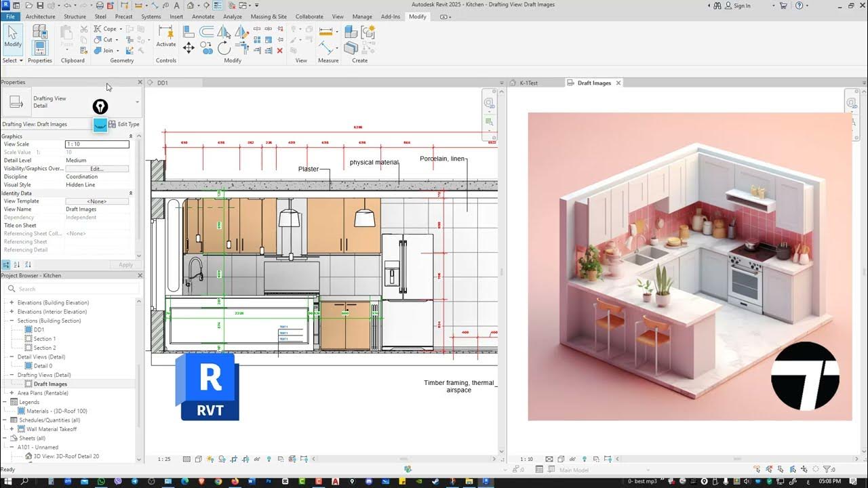The height and width of the screenshot is (488, 868).
Task: Click the 1 : 25 view scale button
Action: [164, 459]
